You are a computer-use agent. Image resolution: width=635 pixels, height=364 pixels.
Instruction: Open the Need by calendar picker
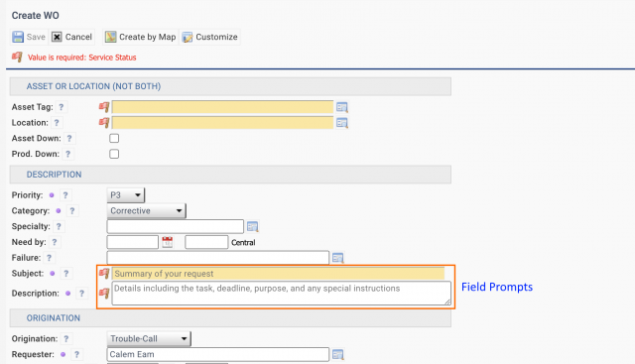168,242
